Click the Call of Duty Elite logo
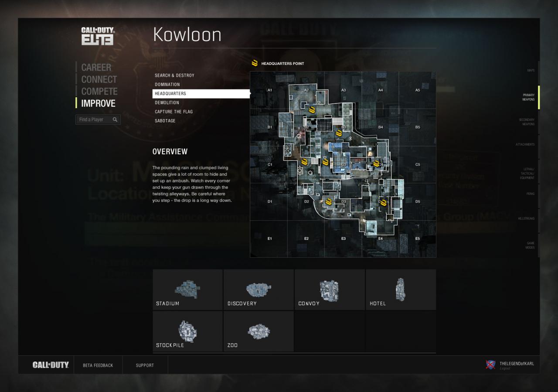558x392 pixels. (98, 36)
